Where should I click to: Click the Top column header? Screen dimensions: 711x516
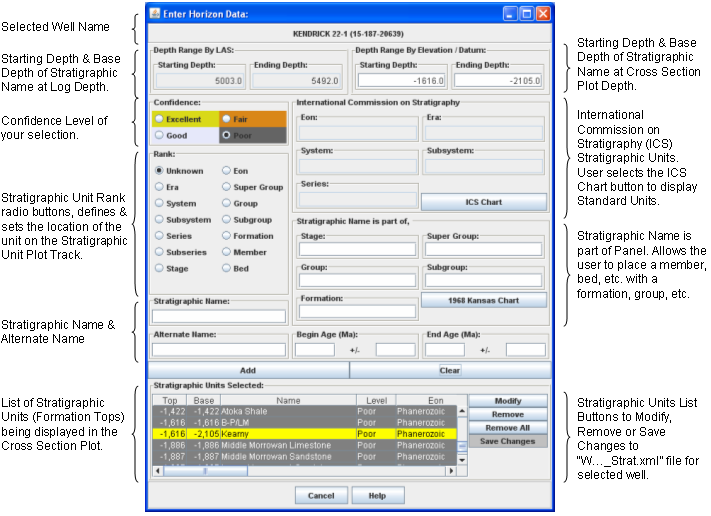(x=170, y=400)
